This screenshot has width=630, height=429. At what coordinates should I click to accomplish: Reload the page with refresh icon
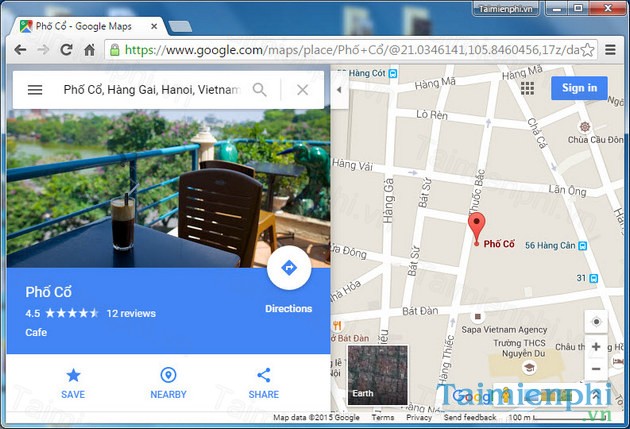coord(66,50)
